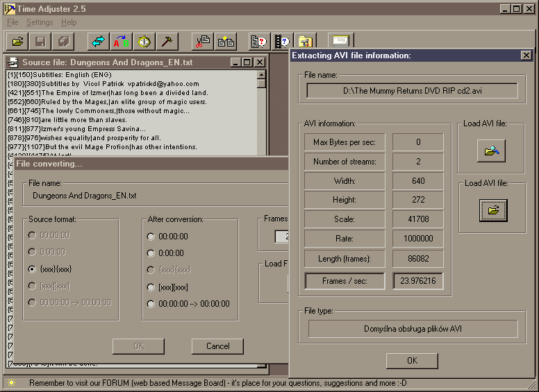Click the stopwatch toolbar icon
539x392 pixels.
click(x=144, y=42)
